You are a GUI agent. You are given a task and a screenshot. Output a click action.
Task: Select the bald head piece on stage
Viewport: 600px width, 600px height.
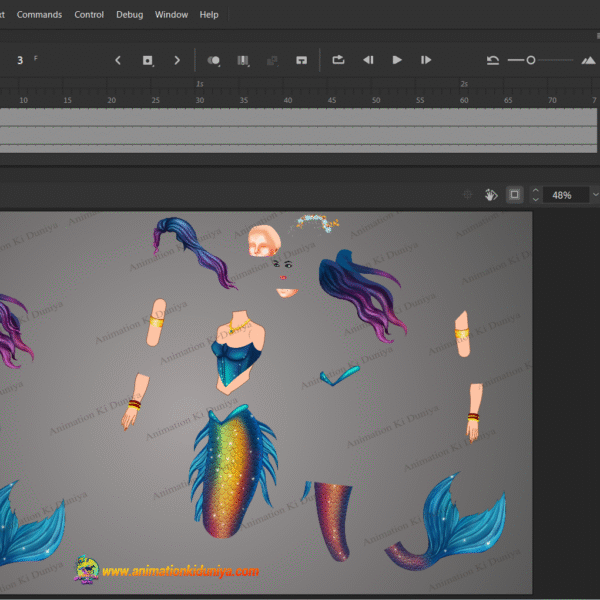pyautogui.click(x=264, y=241)
